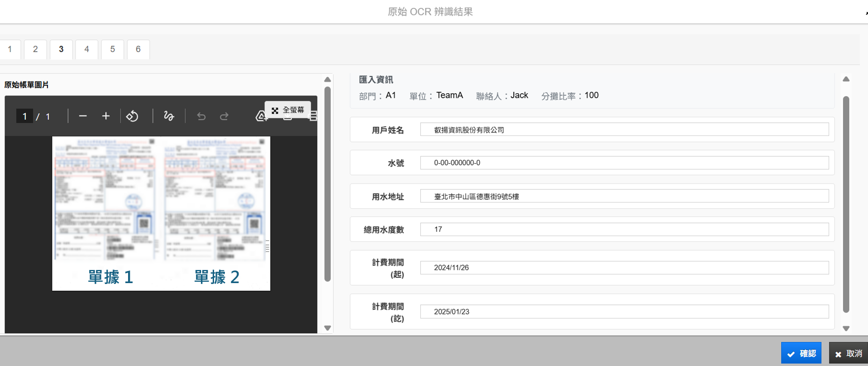Focus the 用水地址 text field
The width and height of the screenshot is (868, 366).
624,197
